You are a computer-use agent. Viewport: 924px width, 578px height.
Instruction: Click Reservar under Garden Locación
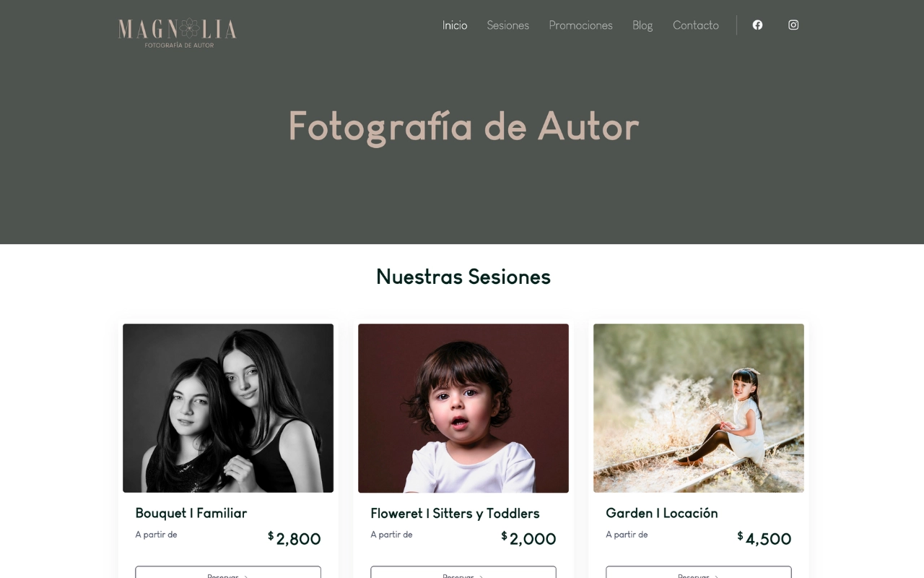[699, 572]
